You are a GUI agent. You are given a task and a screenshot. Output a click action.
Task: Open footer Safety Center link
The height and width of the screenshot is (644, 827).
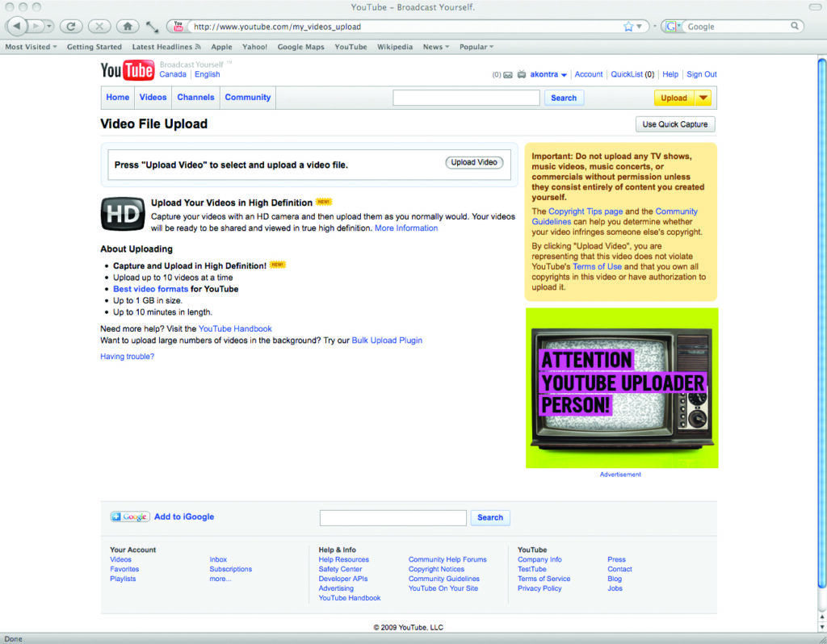(340, 569)
